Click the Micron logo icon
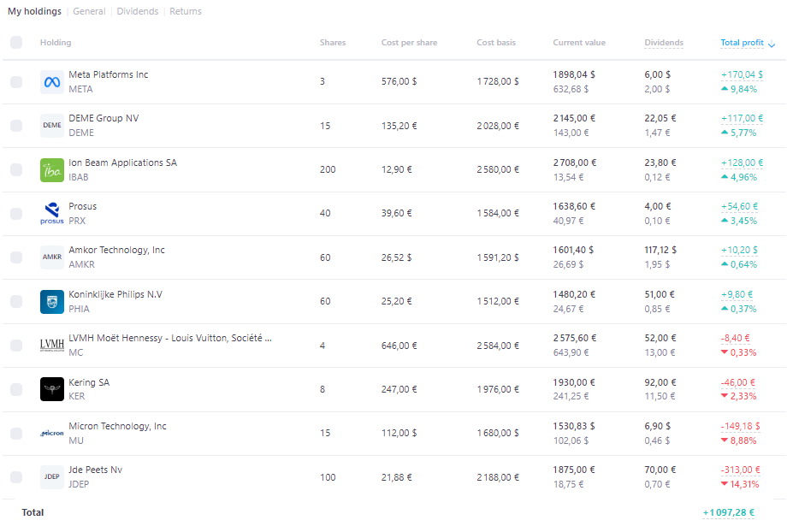 pos(52,433)
